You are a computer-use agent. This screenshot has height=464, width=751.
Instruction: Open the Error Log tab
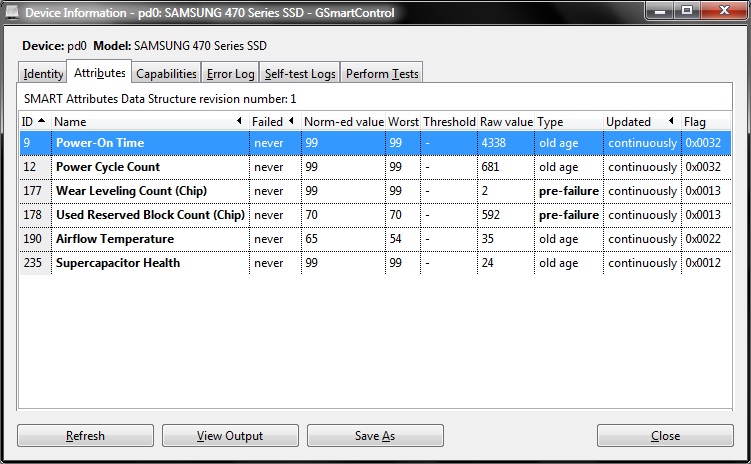(x=230, y=73)
